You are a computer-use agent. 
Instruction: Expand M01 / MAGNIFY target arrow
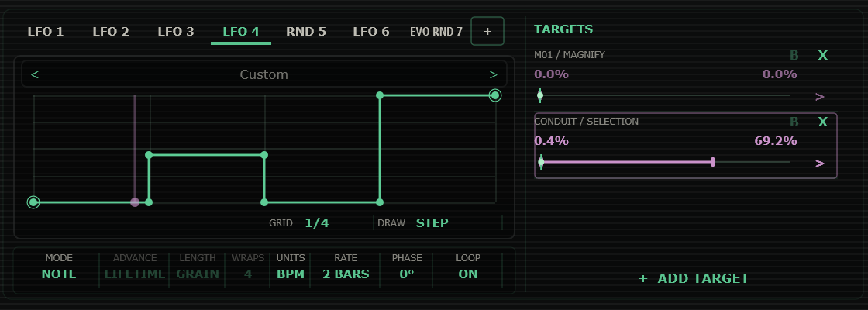click(820, 97)
